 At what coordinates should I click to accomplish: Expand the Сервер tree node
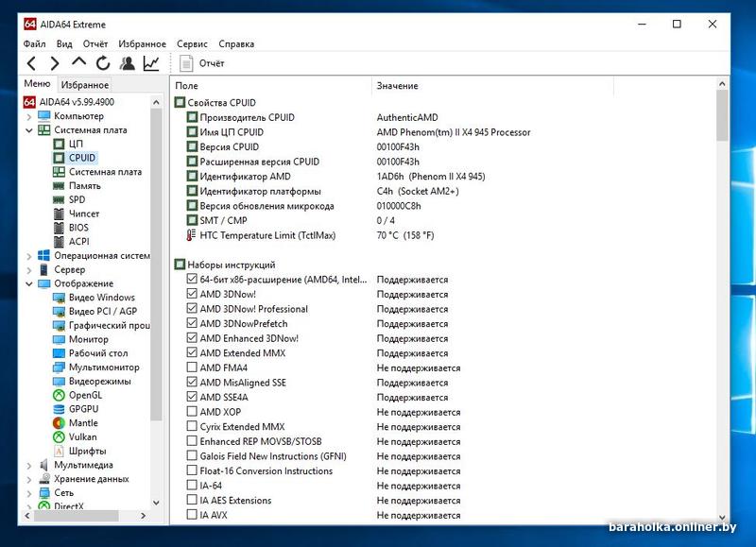coord(29,270)
